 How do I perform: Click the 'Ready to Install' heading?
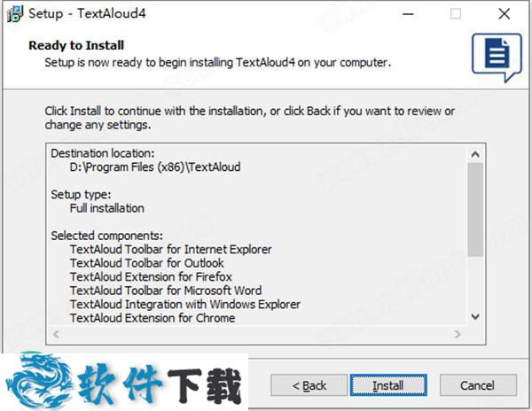click(76, 45)
